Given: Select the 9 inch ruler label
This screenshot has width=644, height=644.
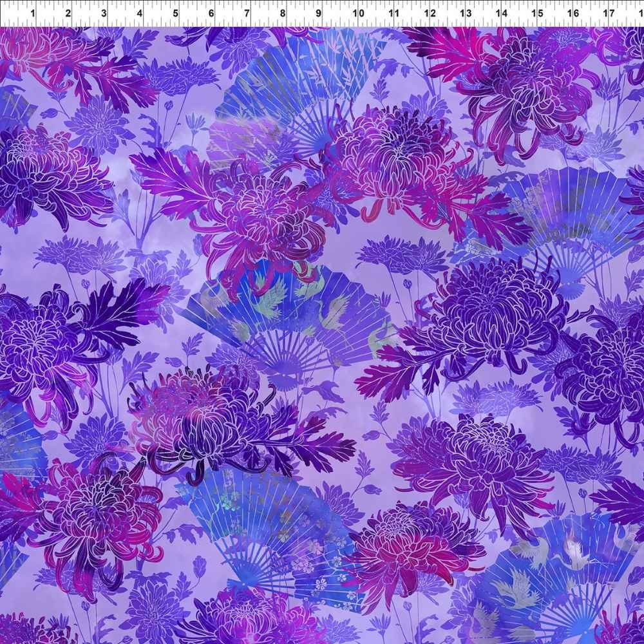Looking at the screenshot, I should point(318,13).
